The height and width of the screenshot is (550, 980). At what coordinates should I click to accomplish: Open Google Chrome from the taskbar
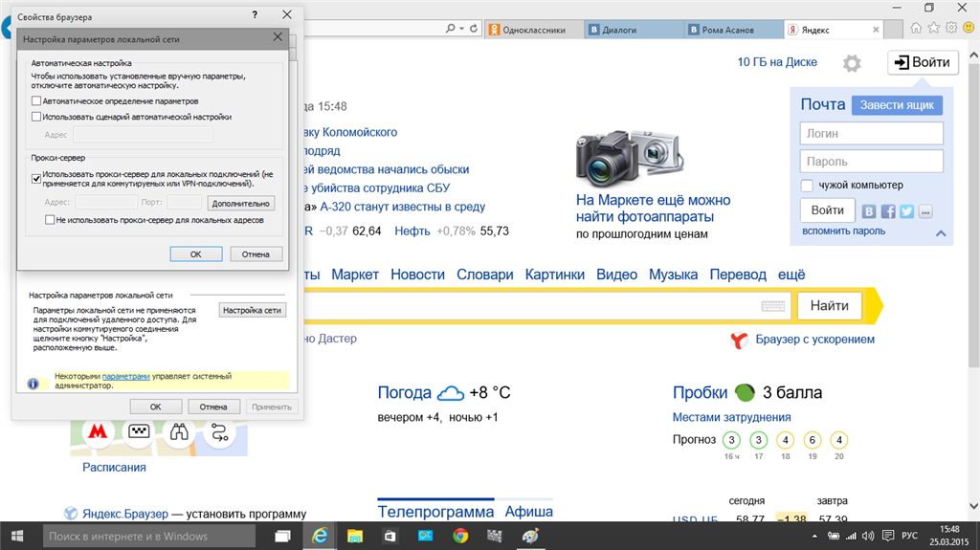click(460, 536)
